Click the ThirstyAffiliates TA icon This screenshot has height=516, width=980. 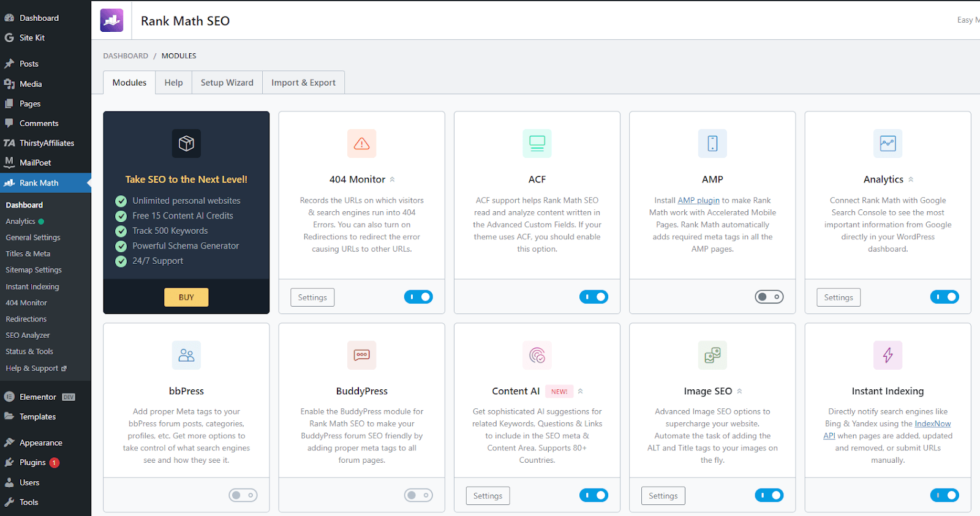point(9,143)
